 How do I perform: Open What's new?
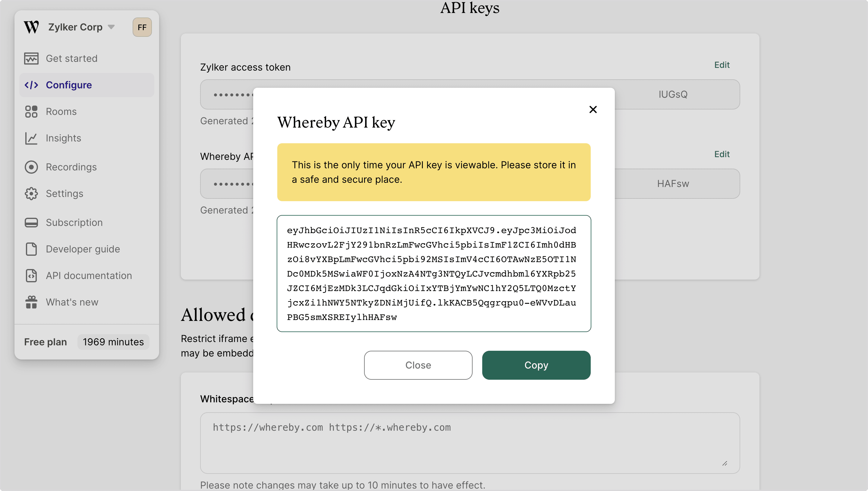(x=72, y=302)
